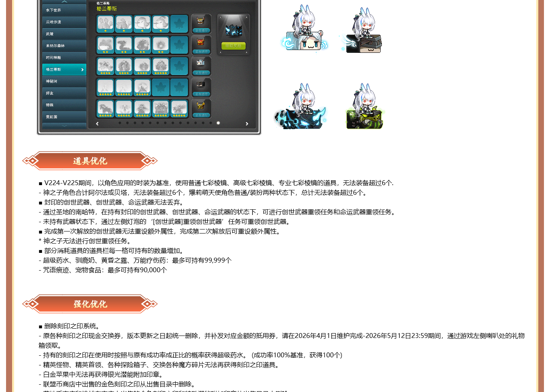This screenshot has width=550, height=392.
Task: Select the 神秘河 region in sidebar
Action: tap(64, 81)
